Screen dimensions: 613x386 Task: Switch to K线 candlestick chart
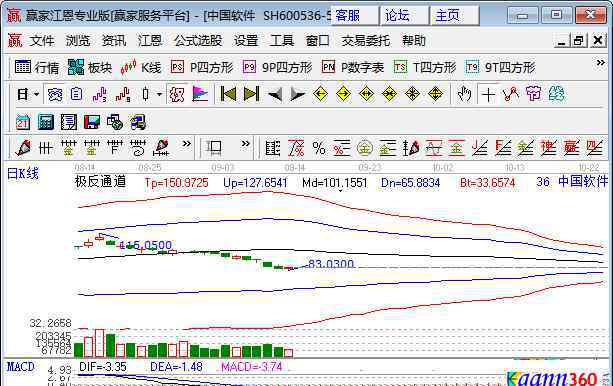coord(141,67)
